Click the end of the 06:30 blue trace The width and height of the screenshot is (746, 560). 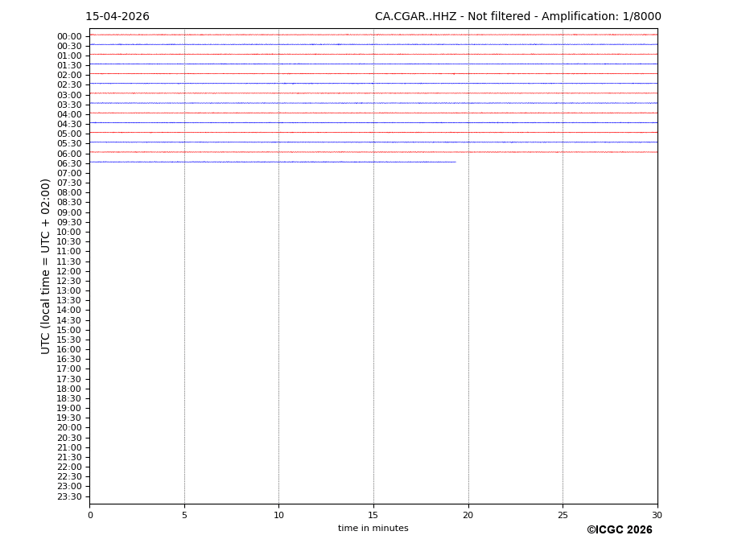point(455,162)
